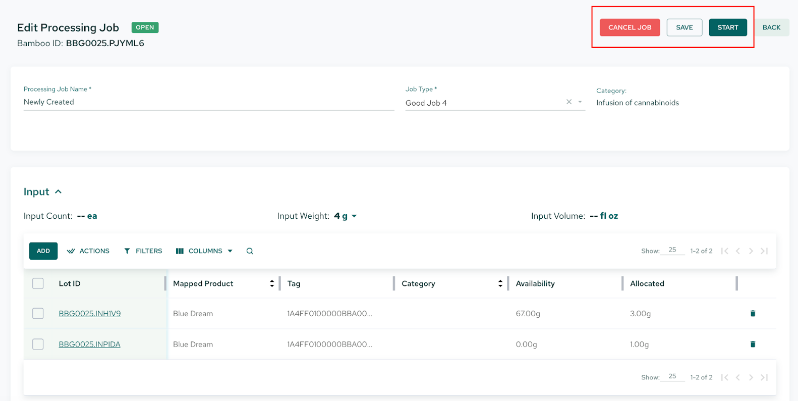Viewport: 798px width, 401px height.
Task: Click the 3.00g allocated cell
Action: click(640, 313)
